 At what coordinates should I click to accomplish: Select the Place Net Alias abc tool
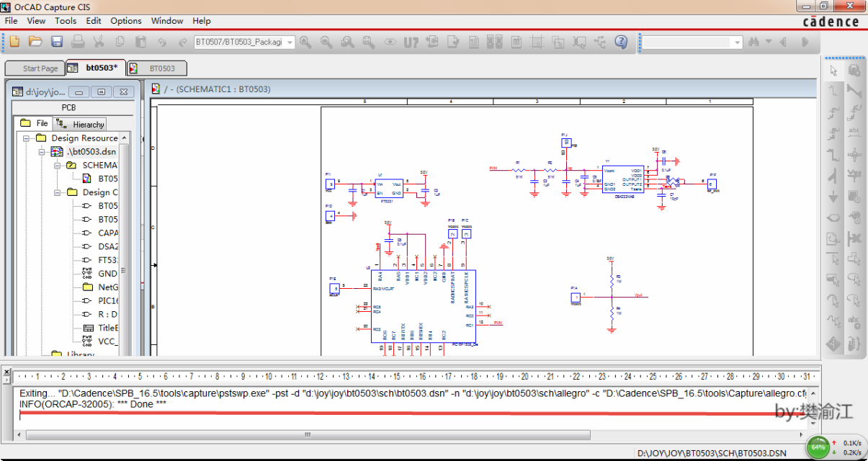[854, 133]
